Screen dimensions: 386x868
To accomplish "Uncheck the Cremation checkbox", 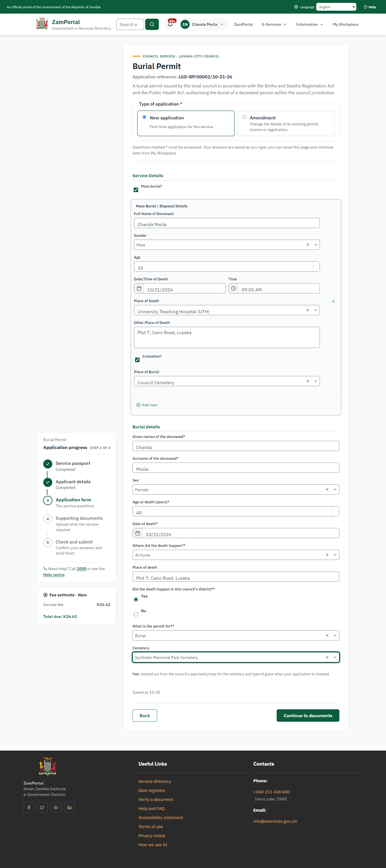I will coord(137,360).
